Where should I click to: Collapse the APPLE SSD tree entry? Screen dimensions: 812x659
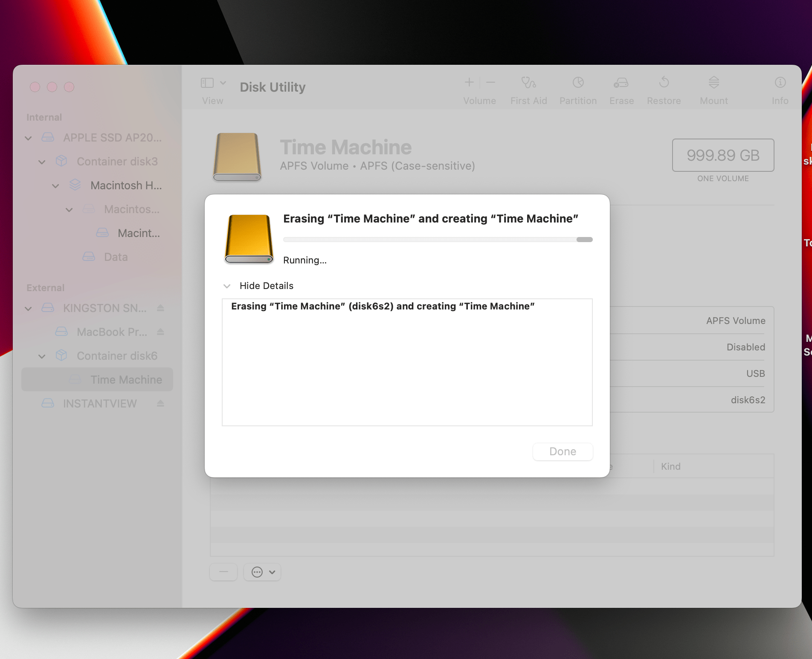click(x=28, y=138)
